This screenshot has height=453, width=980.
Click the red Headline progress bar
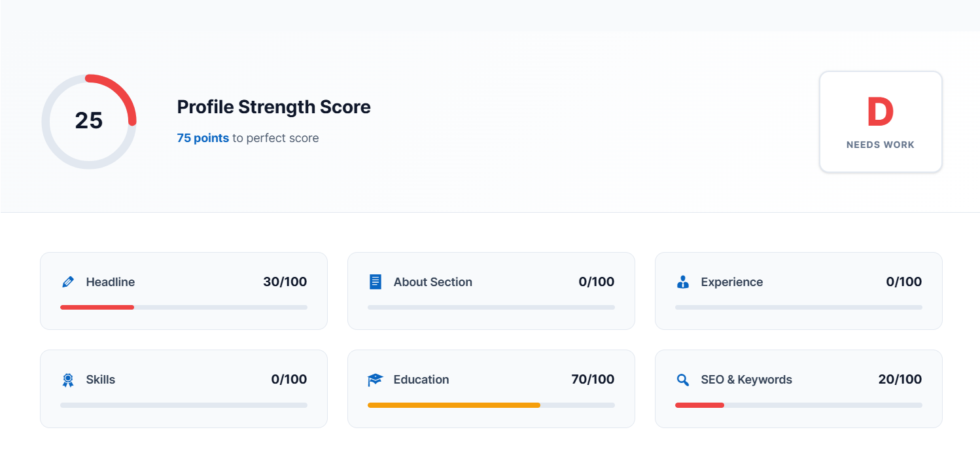click(97, 307)
